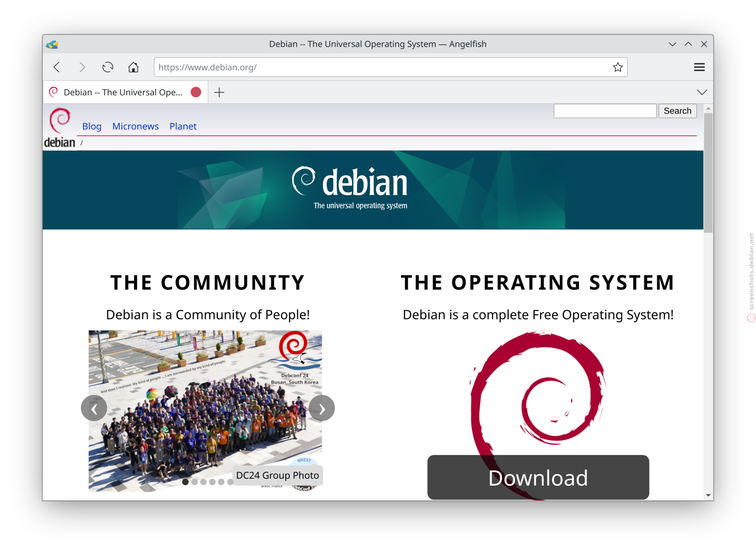Select the third carousel dot
The width and height of the screenshot is (756, 551).
click(203, 482)
